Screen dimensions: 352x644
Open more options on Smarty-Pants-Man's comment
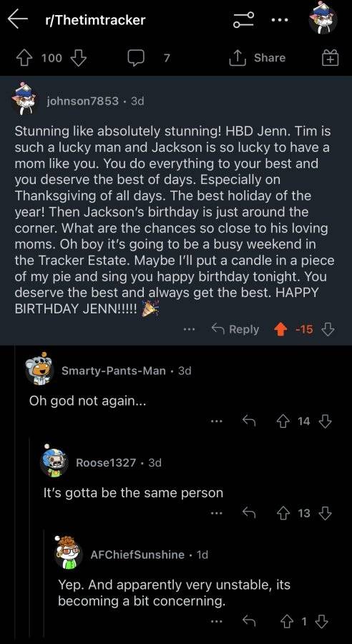(216, 421)
